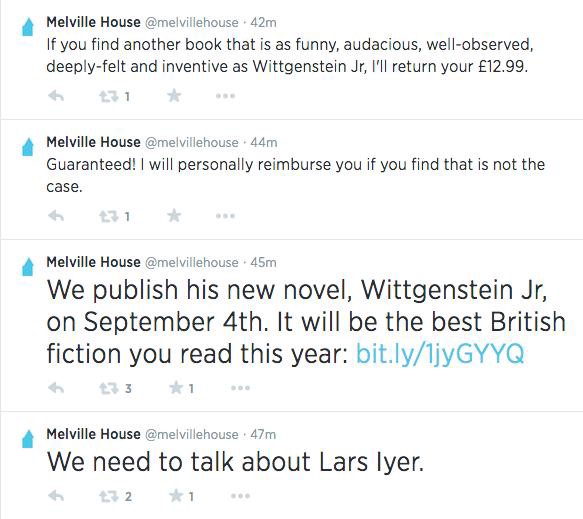Expand more menu on the 45m tweet
583x519 pixels.
tap(240, 388)
